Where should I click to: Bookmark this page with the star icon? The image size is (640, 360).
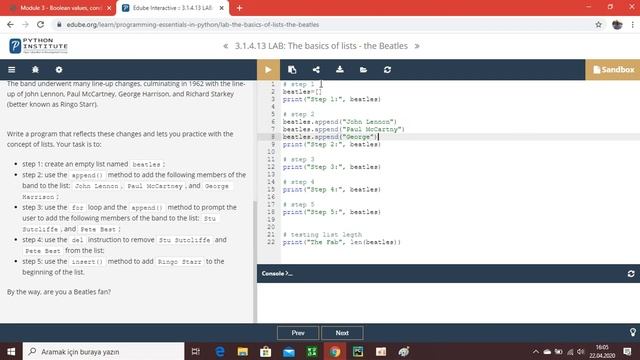coord(598,24)
